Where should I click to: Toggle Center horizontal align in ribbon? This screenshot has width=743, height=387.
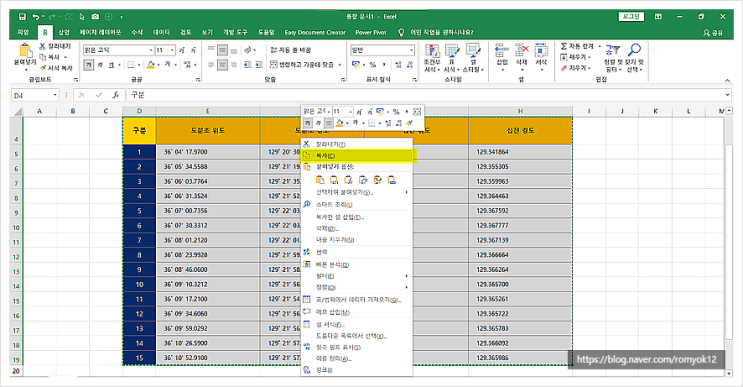pyautogui.click(x=222, y=64)
